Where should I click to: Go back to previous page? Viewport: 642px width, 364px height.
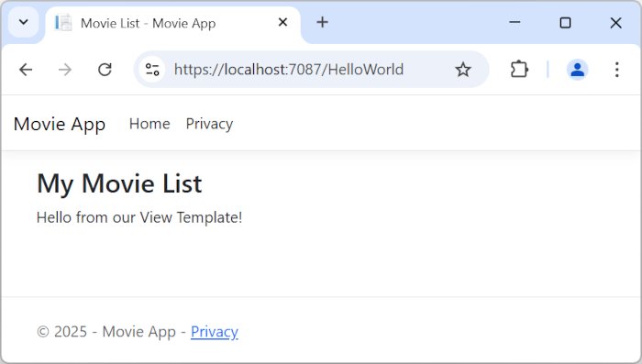click(x=26, y=70)
